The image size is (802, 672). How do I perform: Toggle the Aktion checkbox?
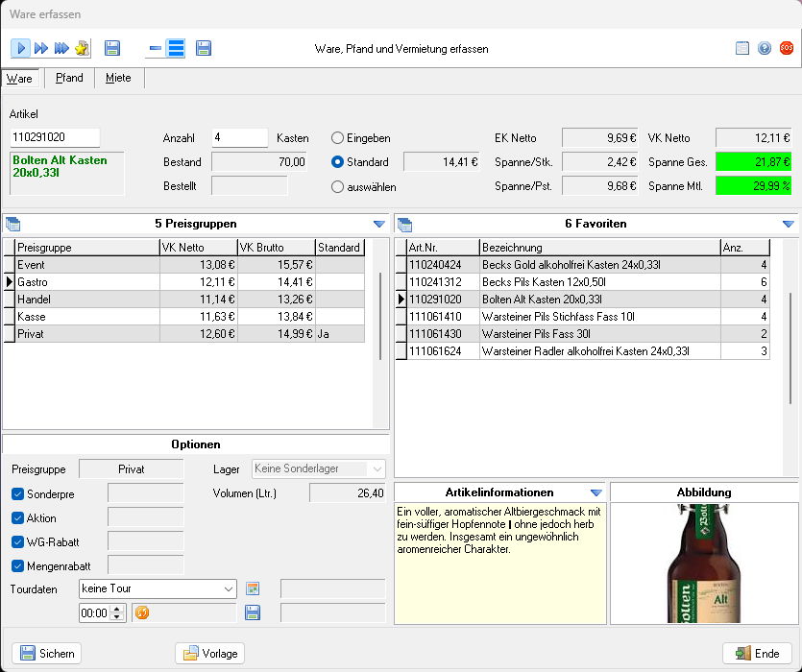18,518
